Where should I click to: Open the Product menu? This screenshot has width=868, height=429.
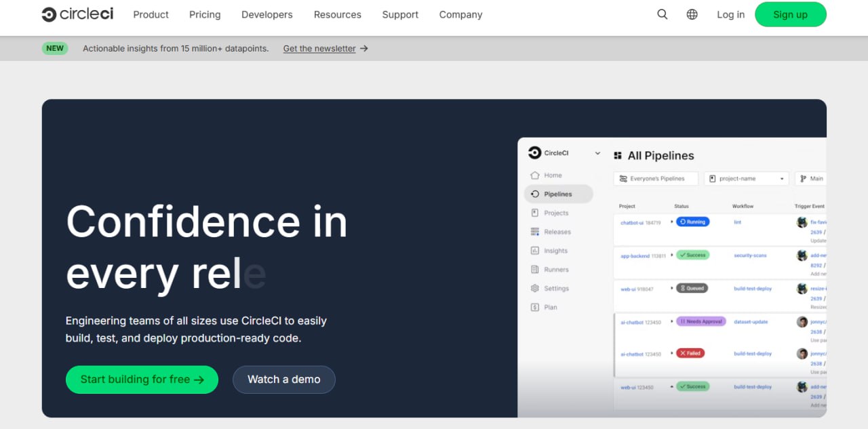[x=151, y=14]
